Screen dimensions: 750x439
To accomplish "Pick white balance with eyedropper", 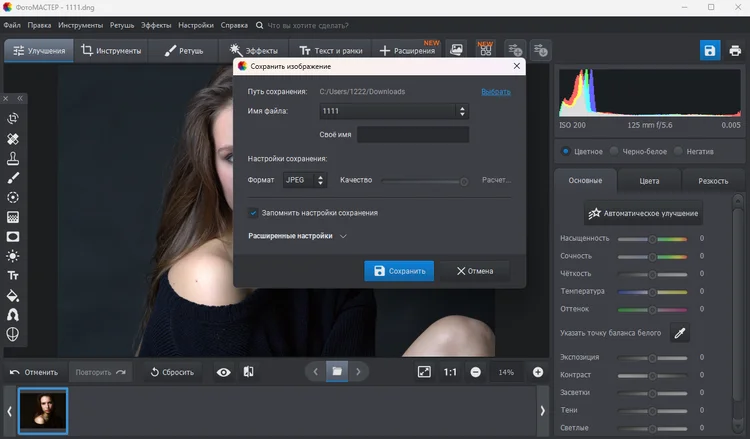I will [x=680, y=333].
